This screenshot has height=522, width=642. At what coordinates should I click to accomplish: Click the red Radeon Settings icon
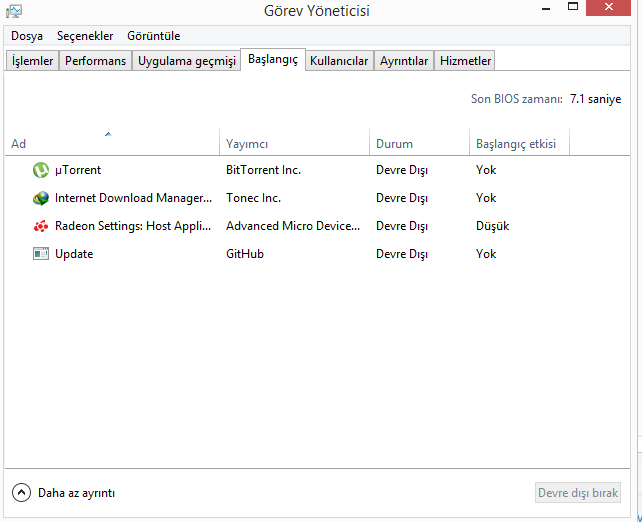point(41,226)
